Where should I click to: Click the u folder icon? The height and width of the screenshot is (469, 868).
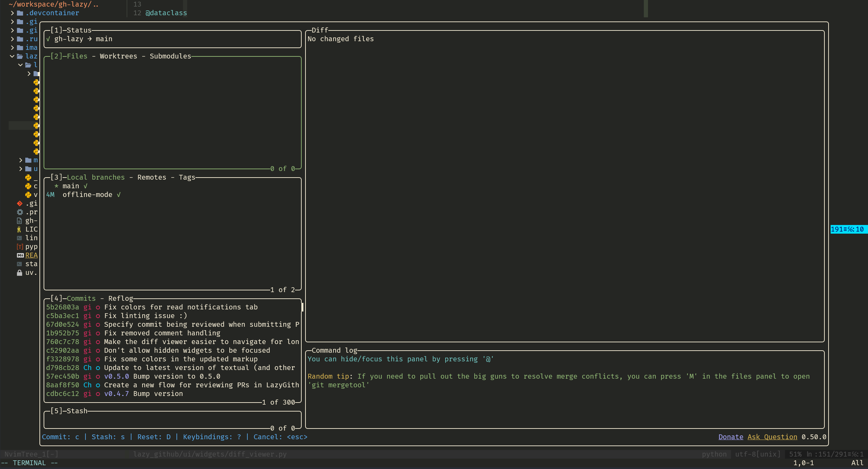(28, 169)
